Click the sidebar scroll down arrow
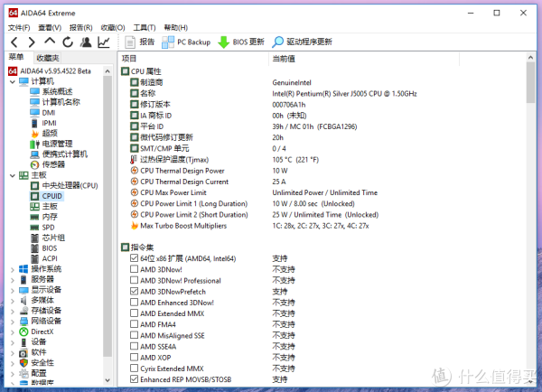 [107, 380]
